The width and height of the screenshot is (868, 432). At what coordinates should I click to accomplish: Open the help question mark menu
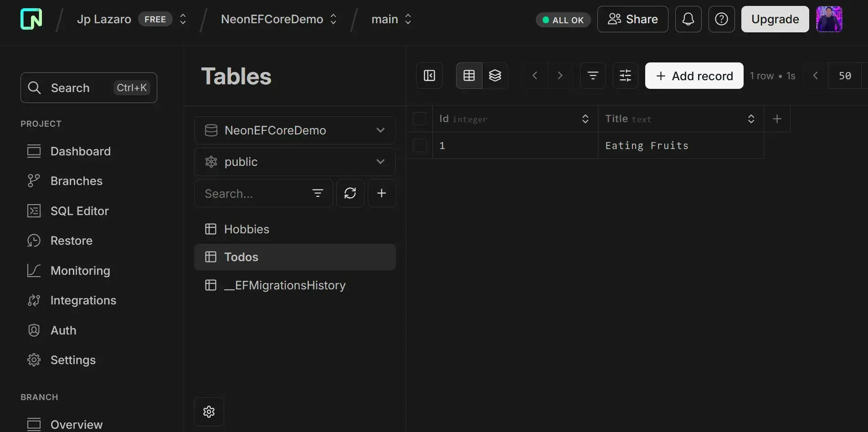721,19
